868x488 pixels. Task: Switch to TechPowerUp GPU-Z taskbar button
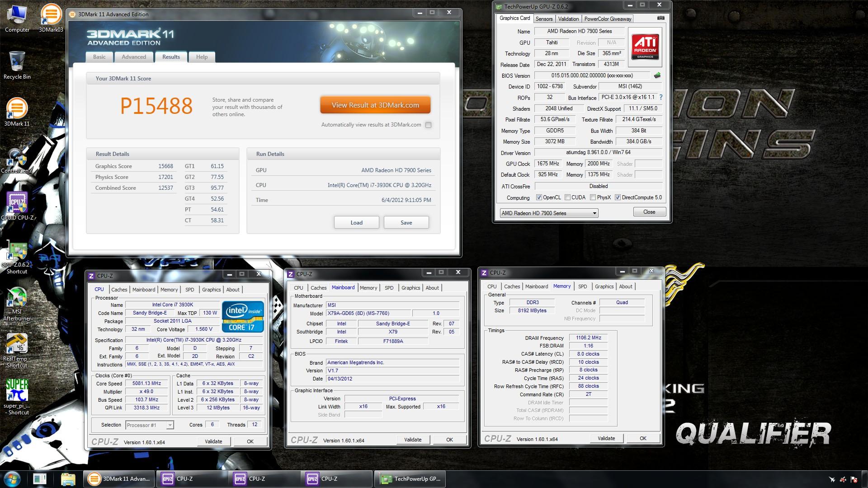(410, 479)
